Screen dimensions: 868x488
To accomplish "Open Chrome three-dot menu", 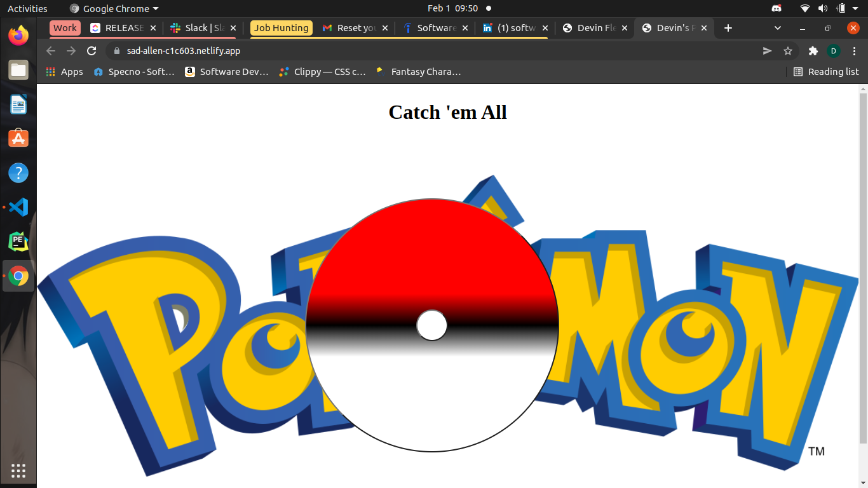I will 854,51.
